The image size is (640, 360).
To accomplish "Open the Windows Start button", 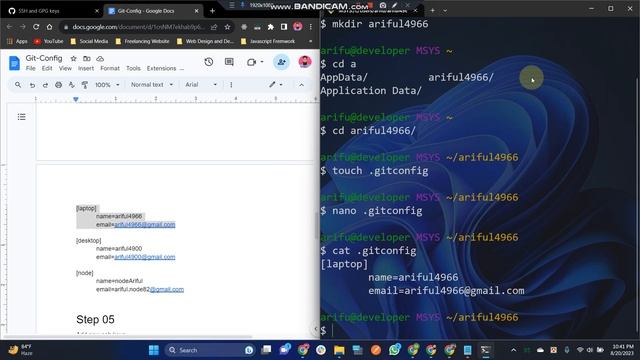I will point(153,350).
